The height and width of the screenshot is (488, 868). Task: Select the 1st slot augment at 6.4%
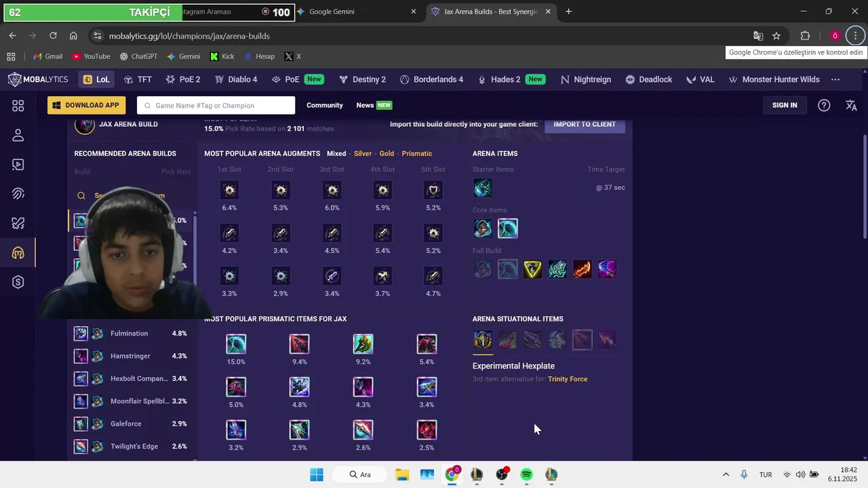tap(229, 190)
